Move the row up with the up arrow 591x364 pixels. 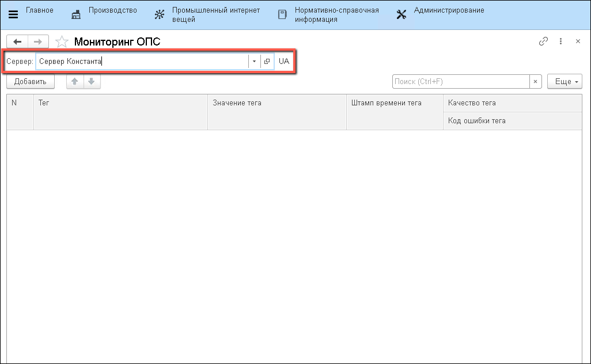click(74, 82)
